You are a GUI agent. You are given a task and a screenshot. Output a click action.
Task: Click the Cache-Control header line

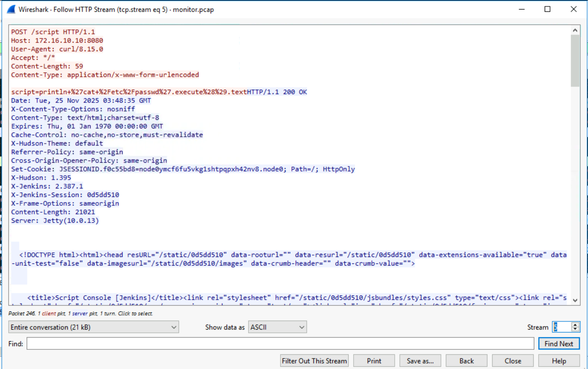click(107, 135)
